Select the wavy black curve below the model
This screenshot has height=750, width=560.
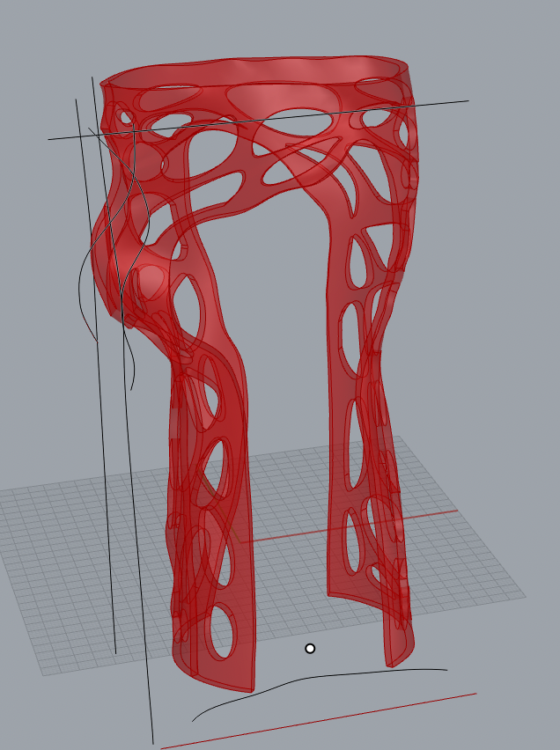[320, 695]
